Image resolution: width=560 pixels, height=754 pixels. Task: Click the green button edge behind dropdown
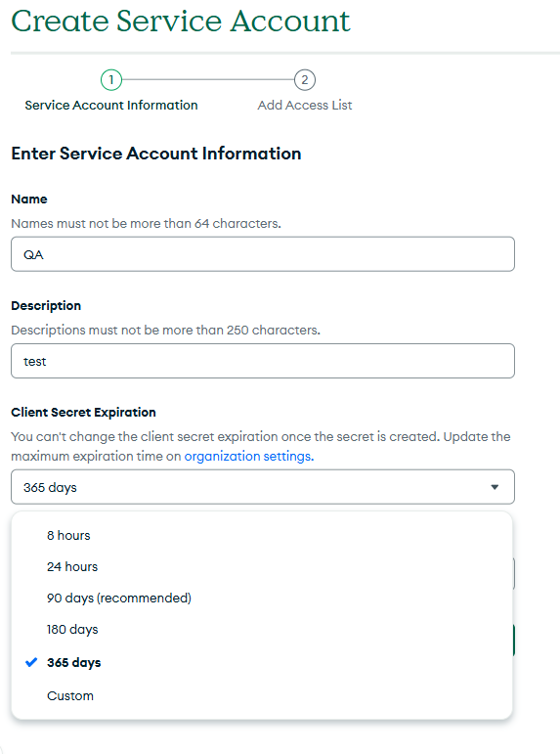point(514,640)
